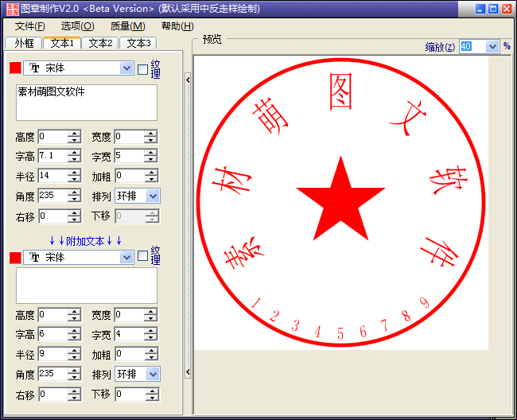Open the 缩放(Z) zoom dropdown arrow
The height and width of the screenshot is (420, 517).
coord(492,47)
